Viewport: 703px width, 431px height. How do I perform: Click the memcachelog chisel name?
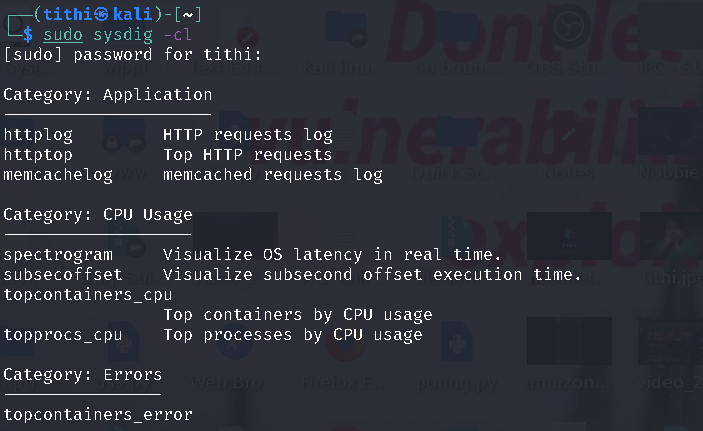coord(58,174)
